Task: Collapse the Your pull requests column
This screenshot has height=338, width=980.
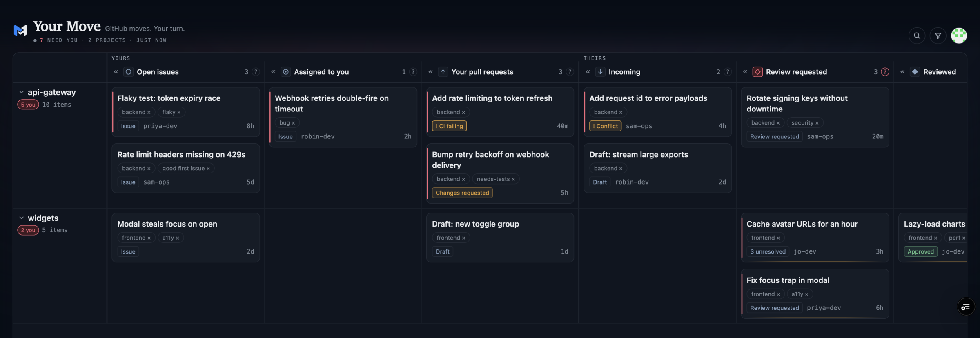Action: [430, 72]
